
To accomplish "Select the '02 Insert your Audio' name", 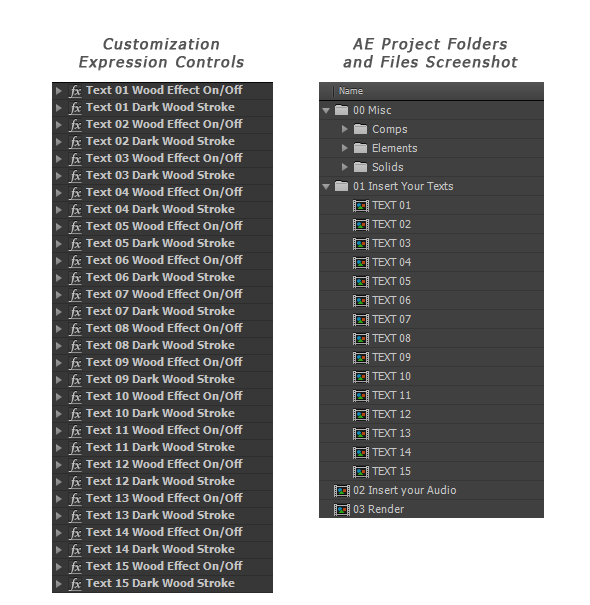I will click(x=405, y=490).
